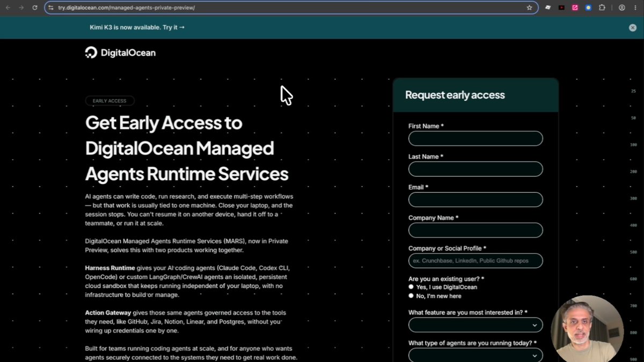This screenshot has height=362, width=644.
Task: Click the EARLY ACCESS badge
Action: pyautogui.click(x=109, y=101)
